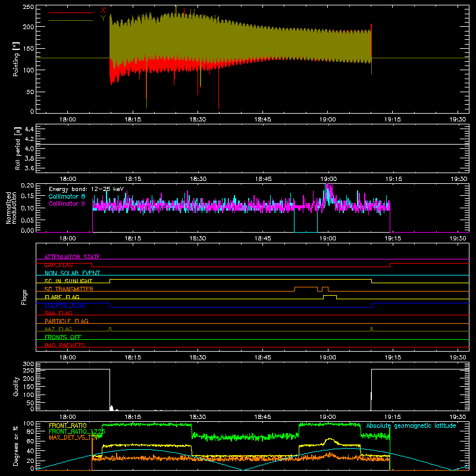The width and height of the screenshot is (476, 476).
Task: Select the Y legend label
Action: (x=103, y=18)
